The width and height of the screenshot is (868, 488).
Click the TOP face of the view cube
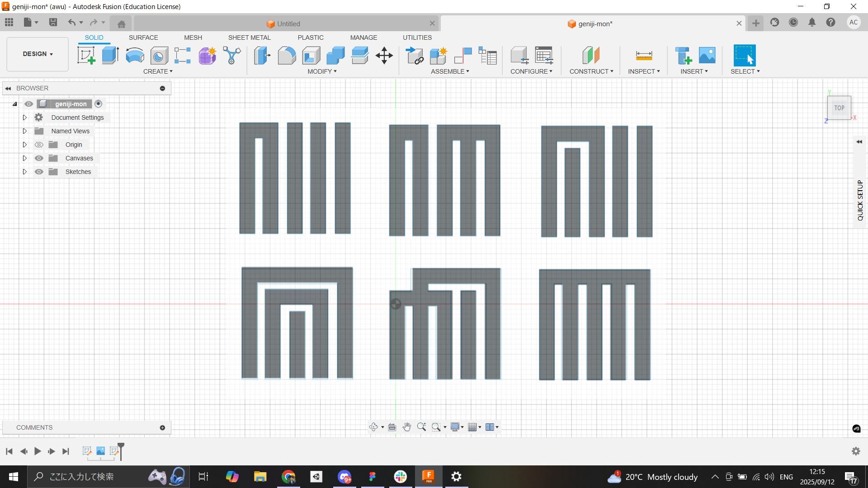pos(839,108)
